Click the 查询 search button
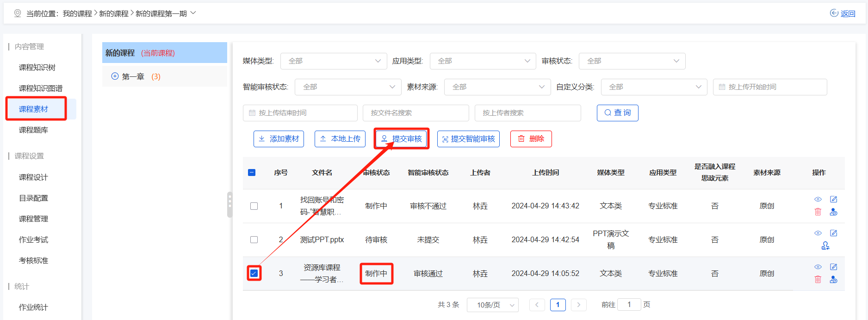 click(618, 113)
